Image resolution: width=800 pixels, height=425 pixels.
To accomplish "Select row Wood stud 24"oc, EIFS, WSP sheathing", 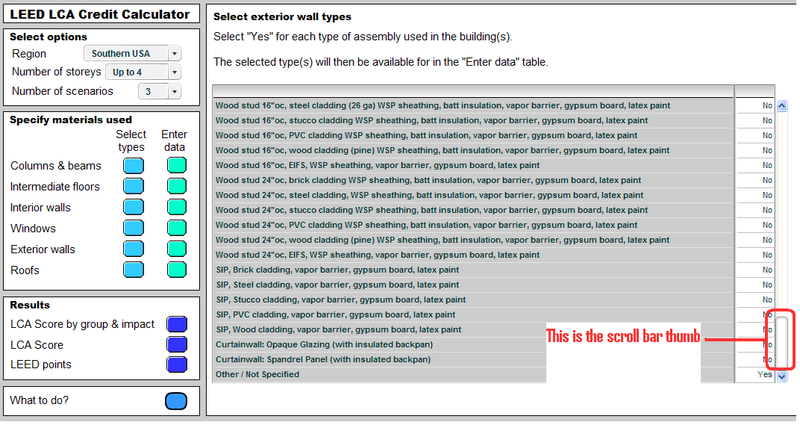I will click(473, 255).
